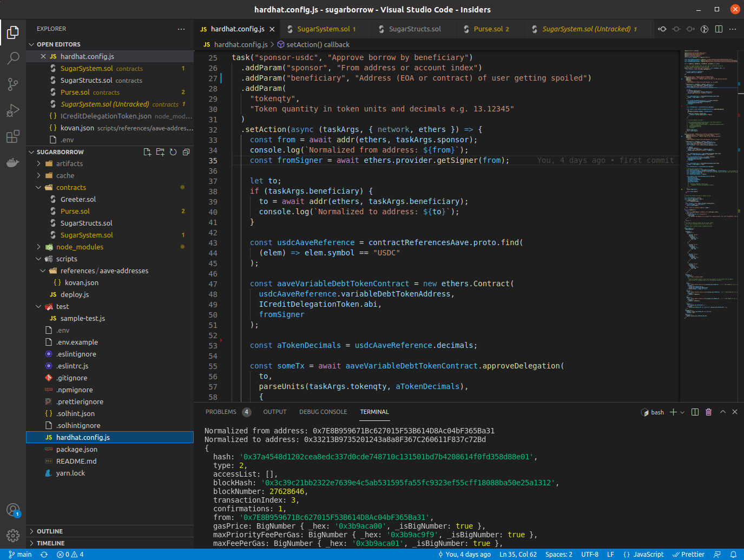The height and width of the screenshot is (560, 744).
Task: Switch to SugarStructs.sol tab
Action: [x=414, y=29]
